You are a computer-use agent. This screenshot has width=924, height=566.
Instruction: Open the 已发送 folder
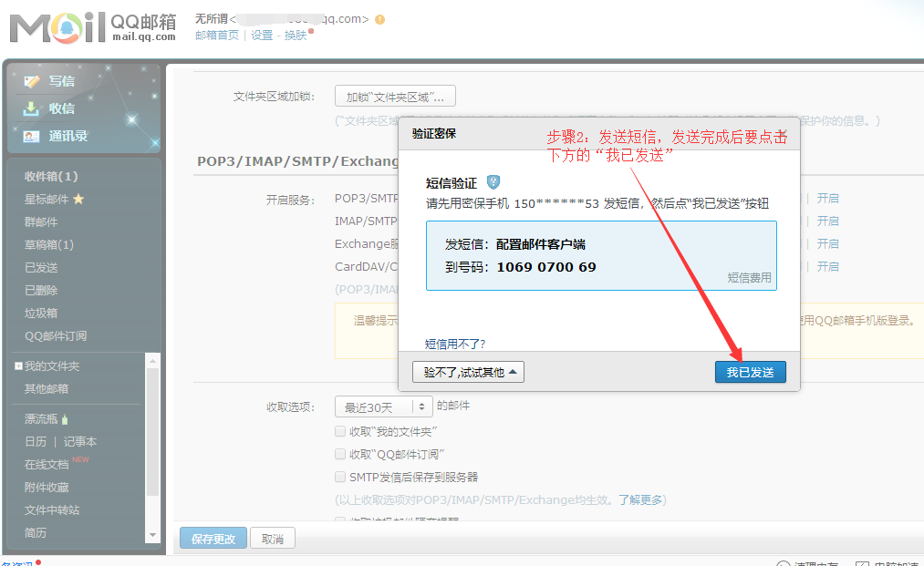pos(41,267)
